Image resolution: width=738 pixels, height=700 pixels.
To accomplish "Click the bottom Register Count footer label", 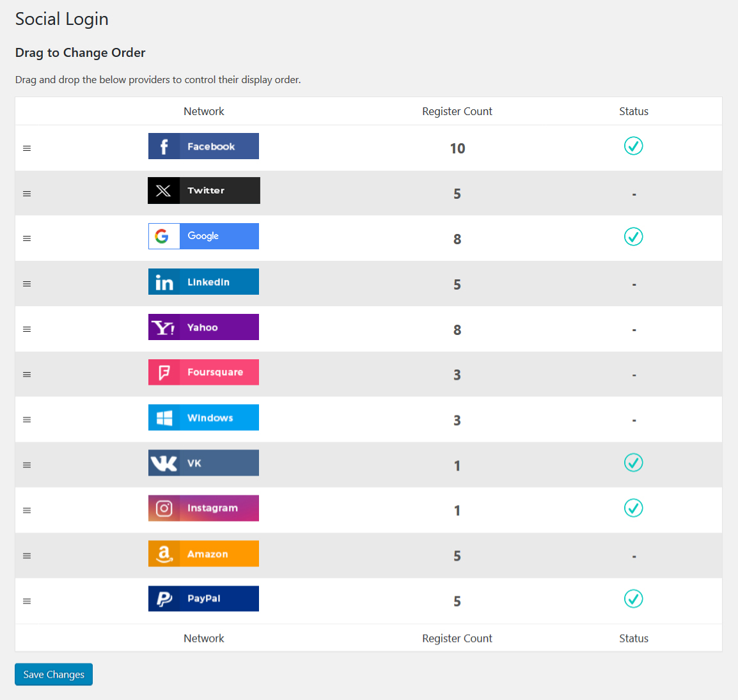I will point(457,639).
